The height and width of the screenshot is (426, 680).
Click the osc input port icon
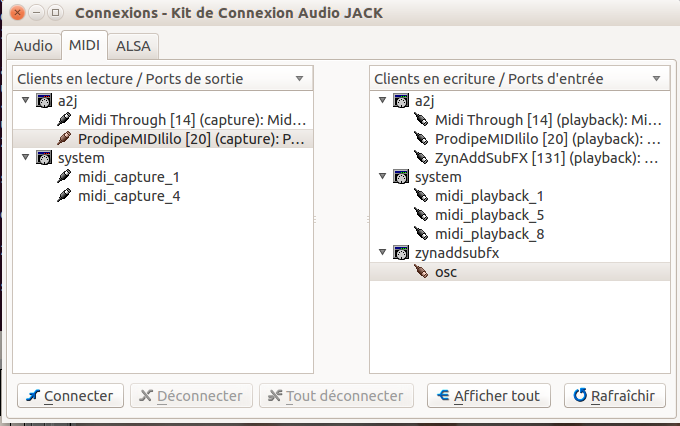[x=420, y=272]
